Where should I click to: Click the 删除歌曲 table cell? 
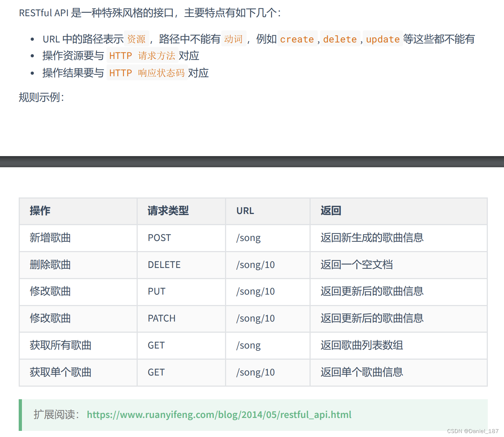pos(78,265)
